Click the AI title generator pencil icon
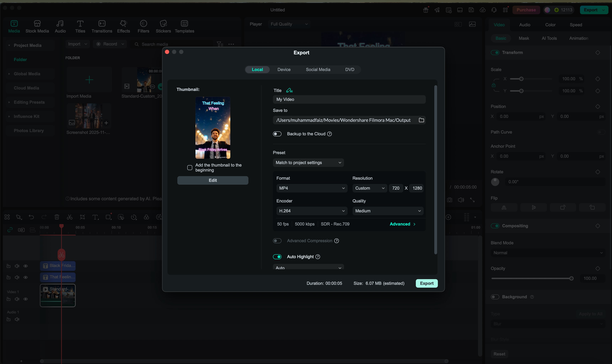The width and height of the screenshot is (612, 364). [x=289, y=91]
